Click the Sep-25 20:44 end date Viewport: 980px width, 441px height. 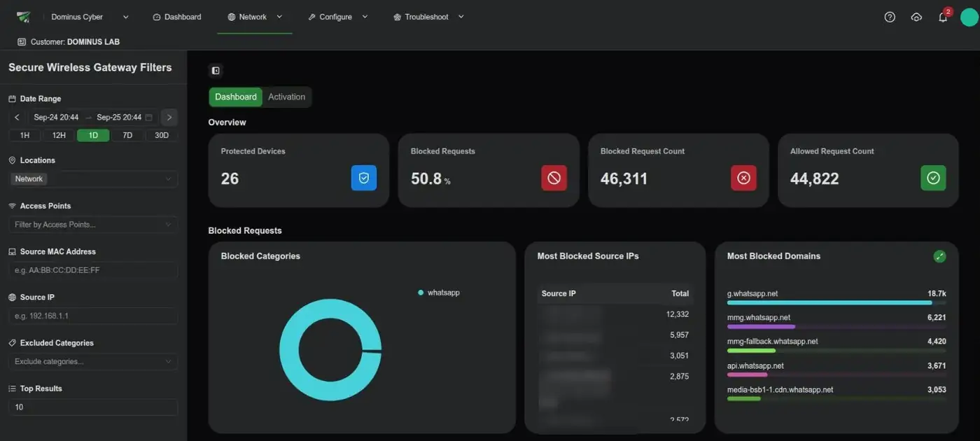pyautogui.click(x=119, y=118)
